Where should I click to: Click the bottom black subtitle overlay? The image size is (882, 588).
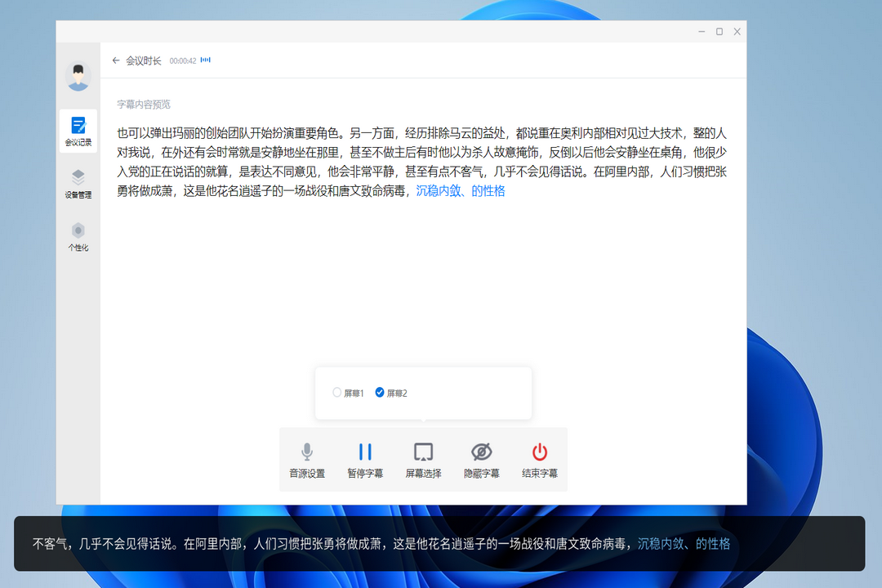click(327, 543)
